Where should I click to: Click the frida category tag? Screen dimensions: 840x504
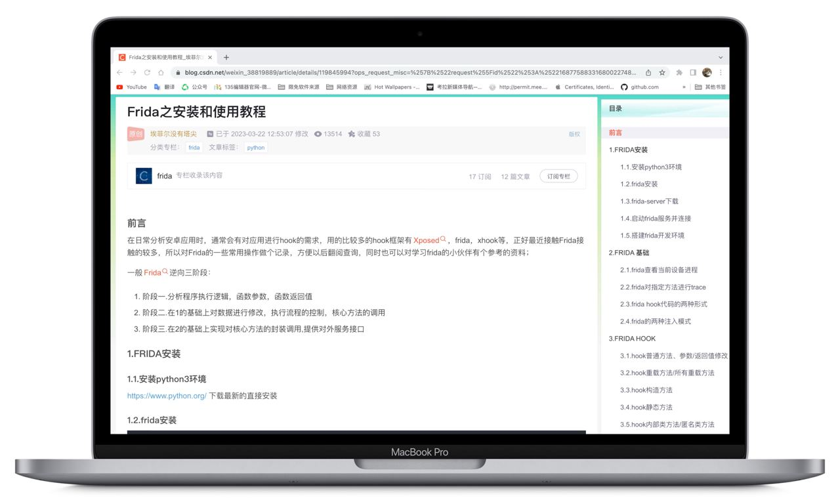194,148
